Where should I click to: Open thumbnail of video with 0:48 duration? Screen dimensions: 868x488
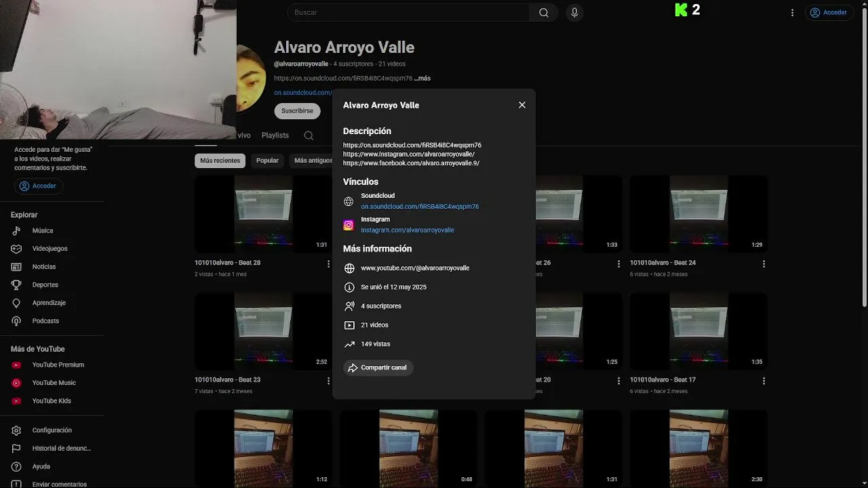[408, 449]
